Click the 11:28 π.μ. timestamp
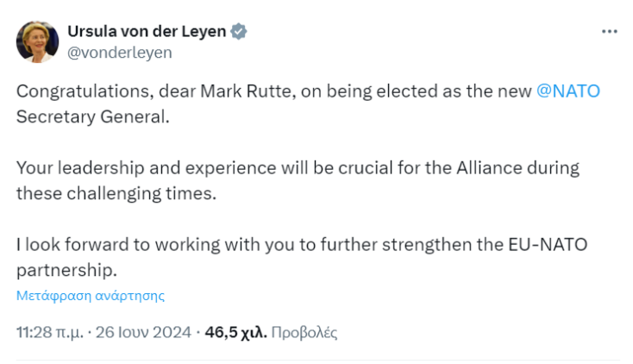Screen dimensions: 633x364 pos(47,331)
